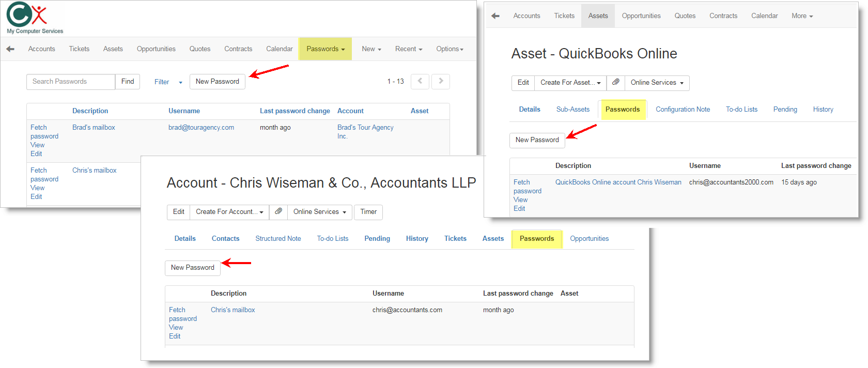868x368 pixels.
Task: Go to previous page of passwords list
Action: 420,82
